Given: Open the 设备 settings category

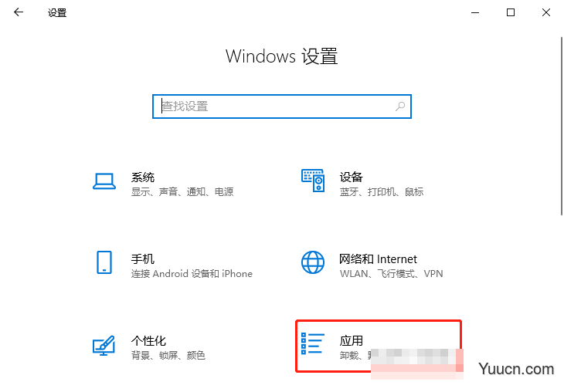Looking at the screenshot, I should 352,177.
